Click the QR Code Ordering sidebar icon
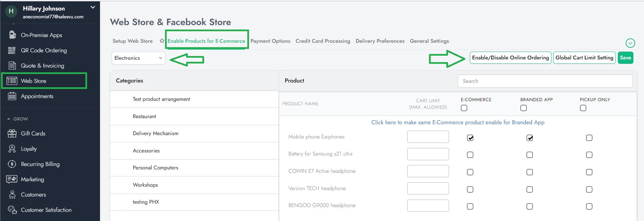The height and width of the screenshot is (221, 644). pyautogui.click(x=12, y=51)
